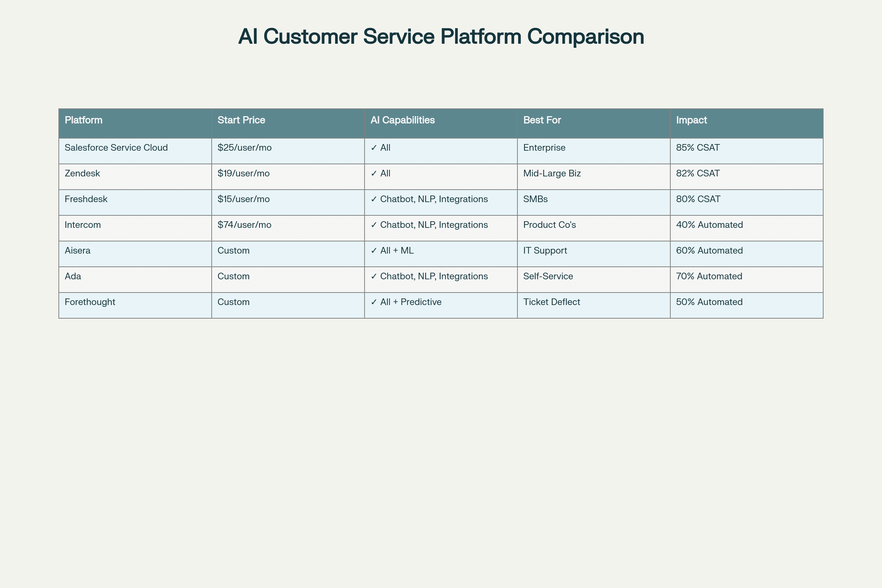Viewport: 882px width, 588px height.
Task: Click the 'Custom' price in Aisera row
Action: point(288,254)
